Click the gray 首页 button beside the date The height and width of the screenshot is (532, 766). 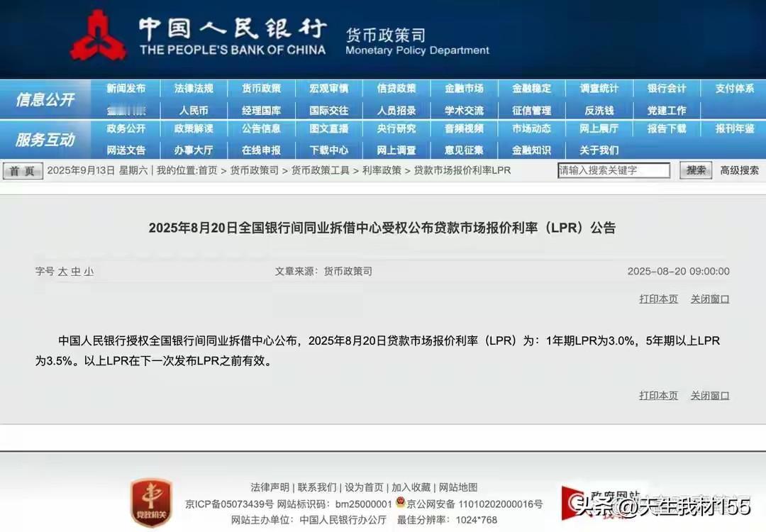coord(23,171)
